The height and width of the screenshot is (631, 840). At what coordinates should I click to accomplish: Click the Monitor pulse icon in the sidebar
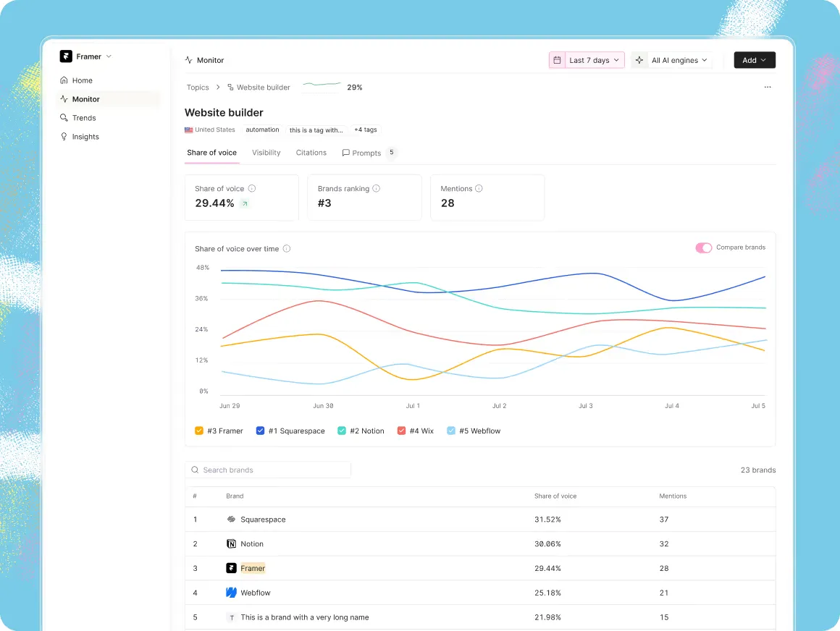tap(64, 99)
